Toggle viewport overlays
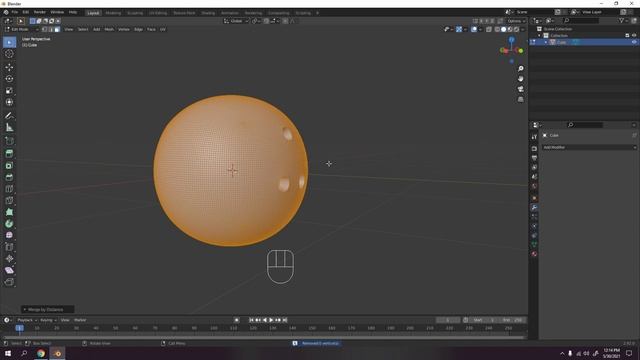 474,29
